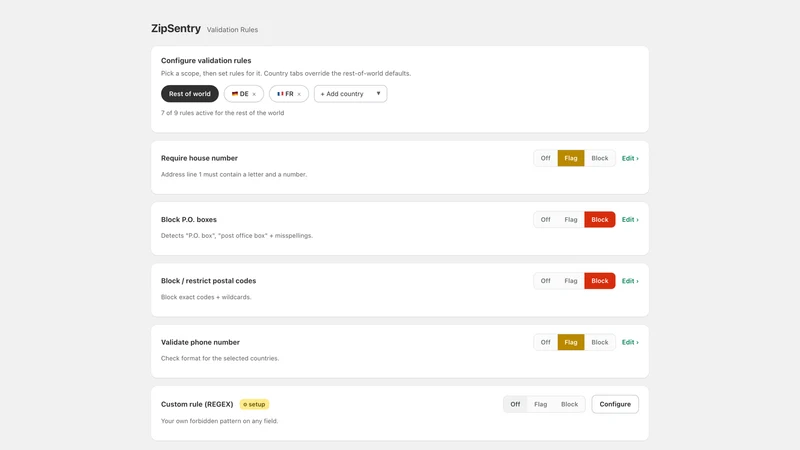Open Configure for the custom REGEX rule
Image resolution: width=800 pixels, height=450 pixels.
[615, 404]
